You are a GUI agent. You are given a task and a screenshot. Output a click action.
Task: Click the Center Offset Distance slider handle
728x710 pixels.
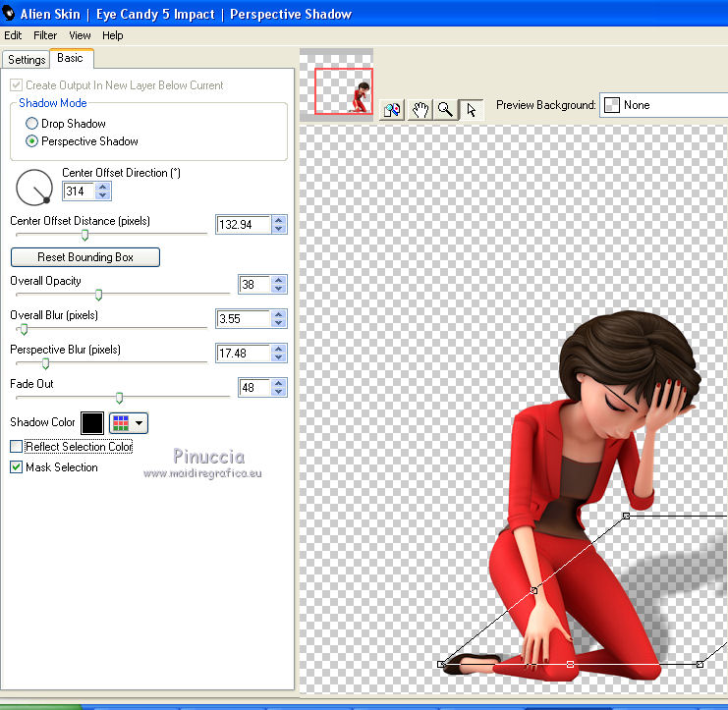point(84,236)
